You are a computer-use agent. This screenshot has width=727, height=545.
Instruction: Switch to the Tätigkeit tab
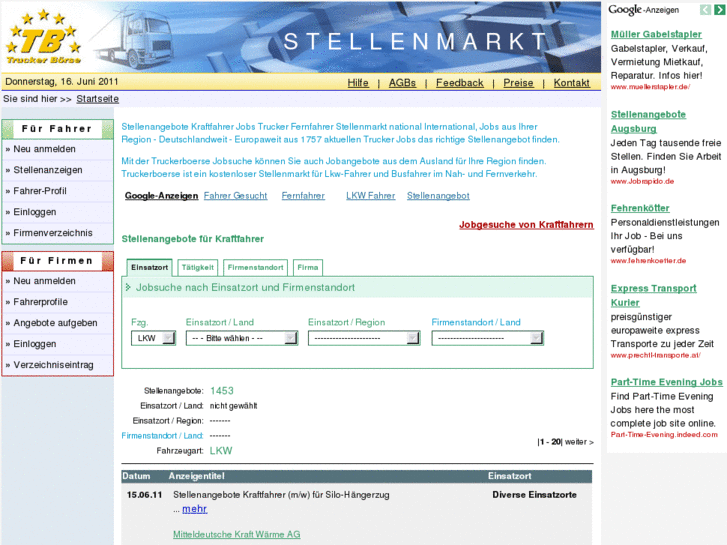point(198,268)
